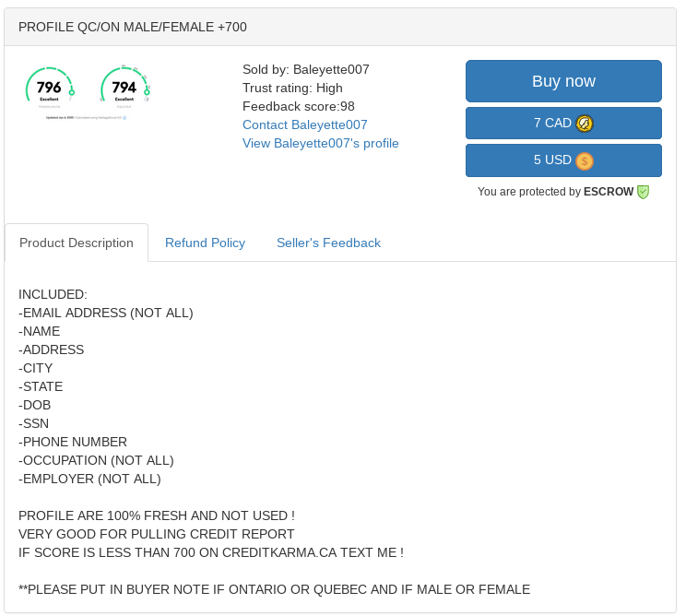Choose the 5 USD price button
686x616 pixels.
point(563,160)
